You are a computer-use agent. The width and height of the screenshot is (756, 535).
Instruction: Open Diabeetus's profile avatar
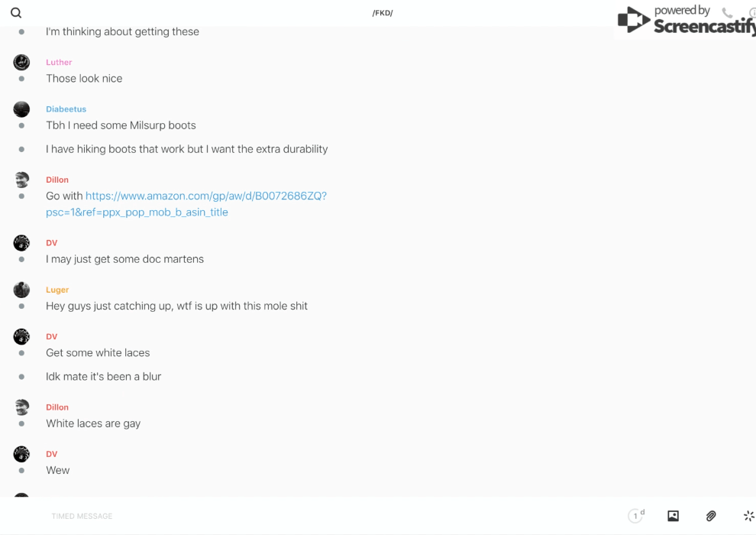pyautogui.click(x=21, y=109)
